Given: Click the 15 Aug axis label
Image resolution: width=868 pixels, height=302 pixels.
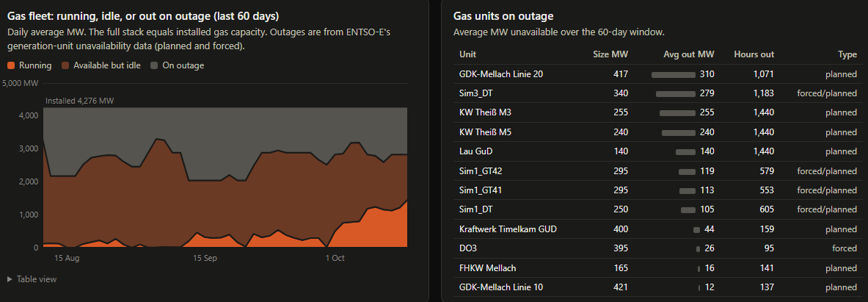Looking at the screenshot, I should point(65,258).
